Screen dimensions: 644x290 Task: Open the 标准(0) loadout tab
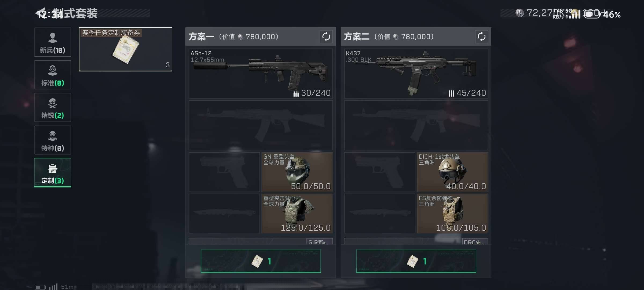[x=53, y=75]
